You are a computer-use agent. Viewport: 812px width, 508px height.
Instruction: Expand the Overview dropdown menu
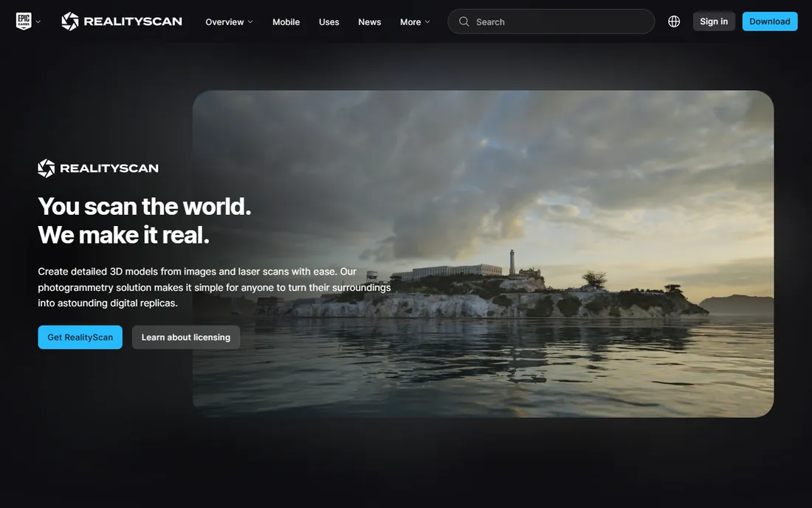click(229, 21)
